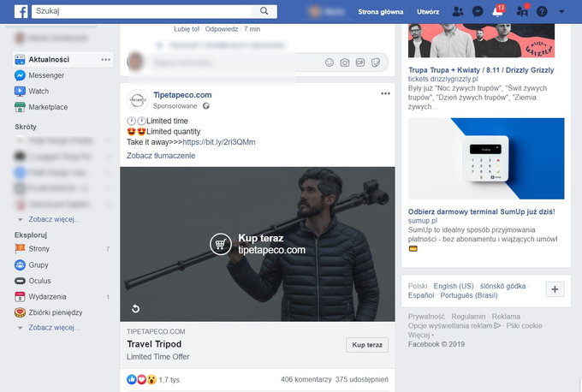Insert emoji in comment box
Viewport: 582px width, 392px height.
coord(330,62)
